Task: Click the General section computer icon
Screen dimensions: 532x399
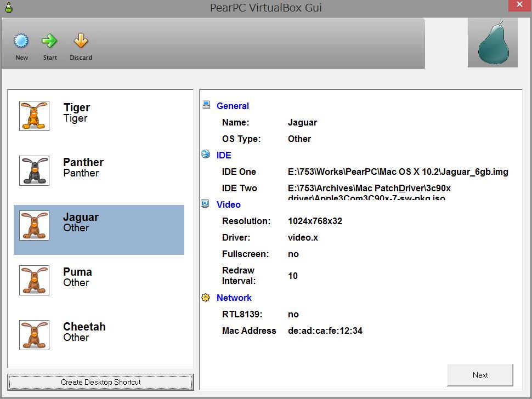Action: click(206, 105)
